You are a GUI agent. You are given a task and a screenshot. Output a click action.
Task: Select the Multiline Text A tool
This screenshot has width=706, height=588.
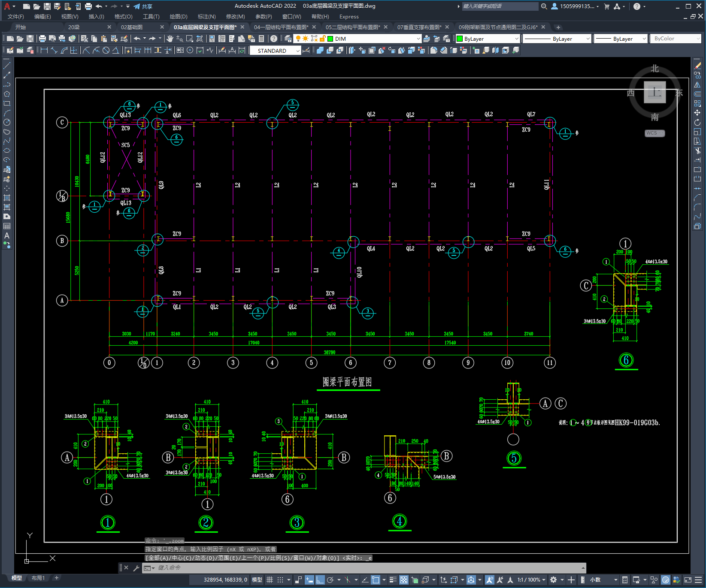7,235
